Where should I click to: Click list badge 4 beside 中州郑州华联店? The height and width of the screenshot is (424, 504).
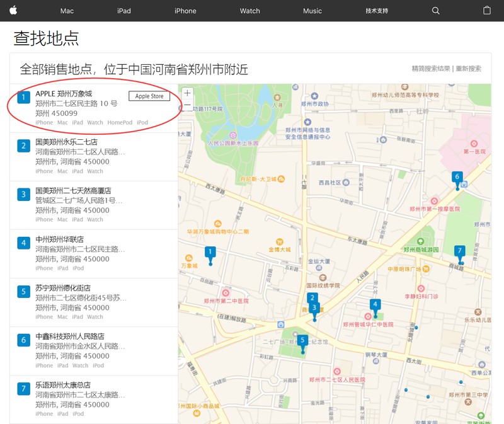click(23, 243)
